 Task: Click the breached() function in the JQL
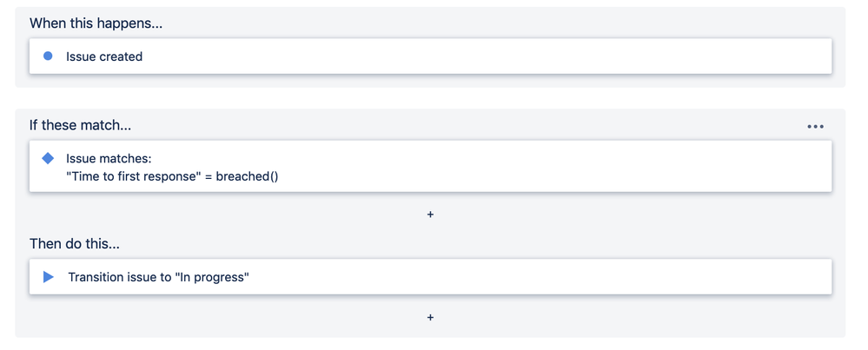247,175
